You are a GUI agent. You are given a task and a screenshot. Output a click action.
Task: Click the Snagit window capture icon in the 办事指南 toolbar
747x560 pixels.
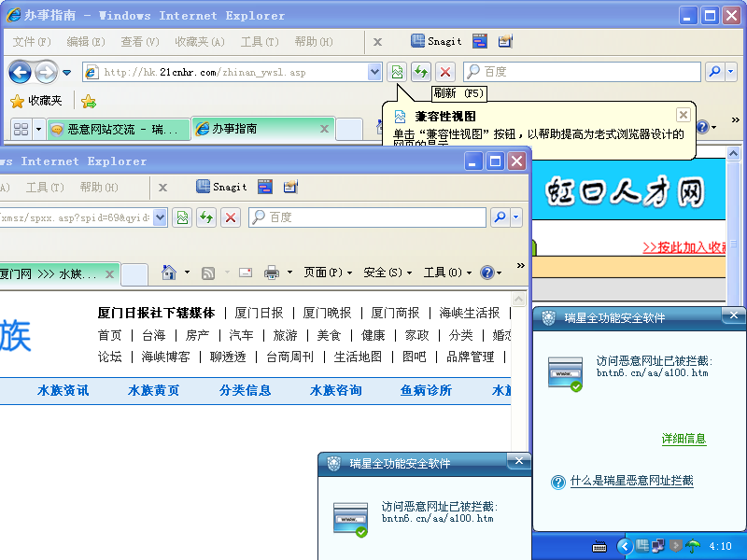point(480,41)
